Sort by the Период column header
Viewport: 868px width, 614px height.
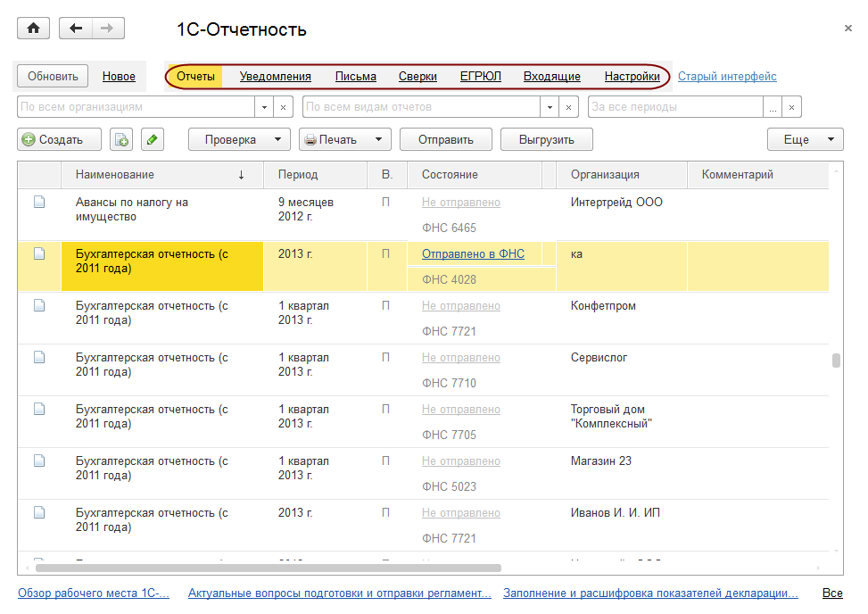298,175
